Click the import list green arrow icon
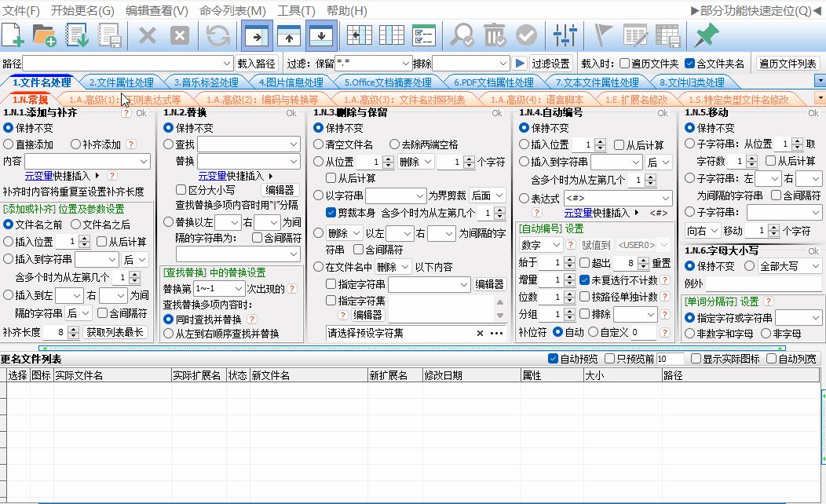Image resolution: width=826 pixels, height=504 pixels. (x=77, y=35)
